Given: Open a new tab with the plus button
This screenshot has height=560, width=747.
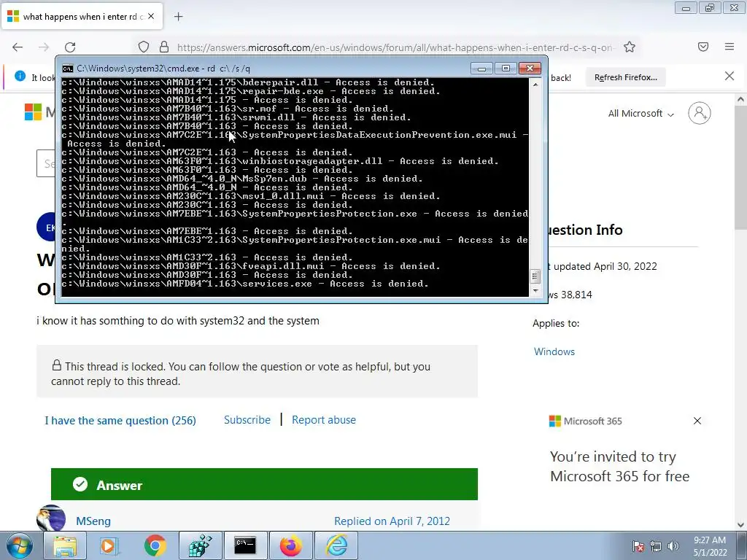Looking at the screenshot, I should pos(178,17).
